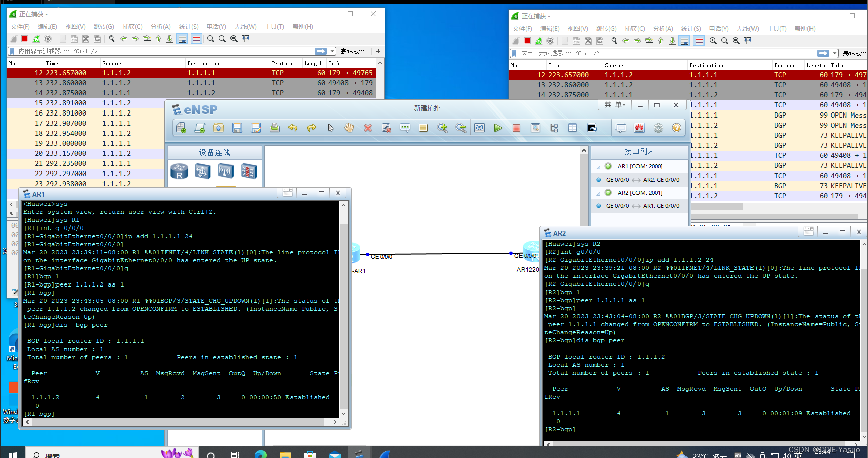Click the display filter field in left Wireshark

click(x=165, y=51)
